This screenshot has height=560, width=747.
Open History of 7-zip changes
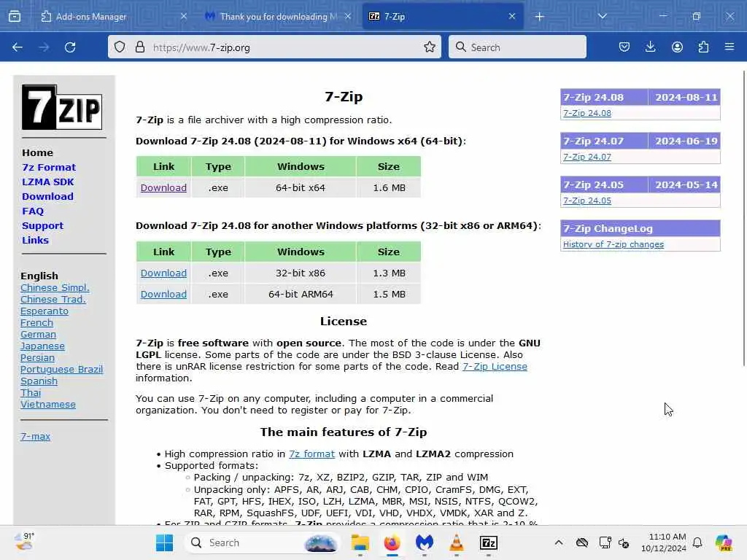click(x=613, y=244)
